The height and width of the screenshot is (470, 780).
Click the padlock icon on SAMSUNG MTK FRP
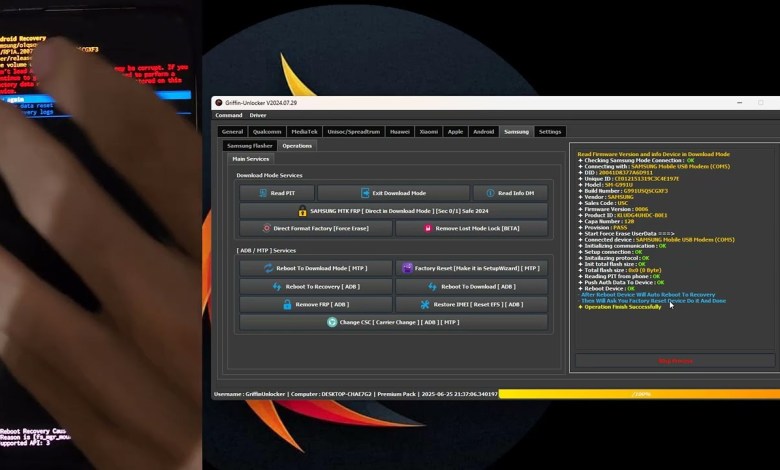pos(303,211)
